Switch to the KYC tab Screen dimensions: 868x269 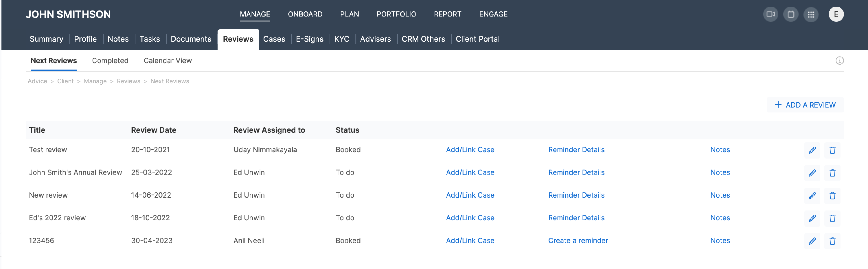pyautogui.click(x=341, y=39)
